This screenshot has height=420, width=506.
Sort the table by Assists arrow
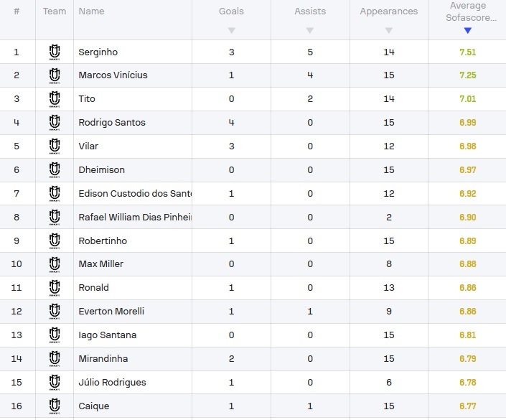point(310,31)
